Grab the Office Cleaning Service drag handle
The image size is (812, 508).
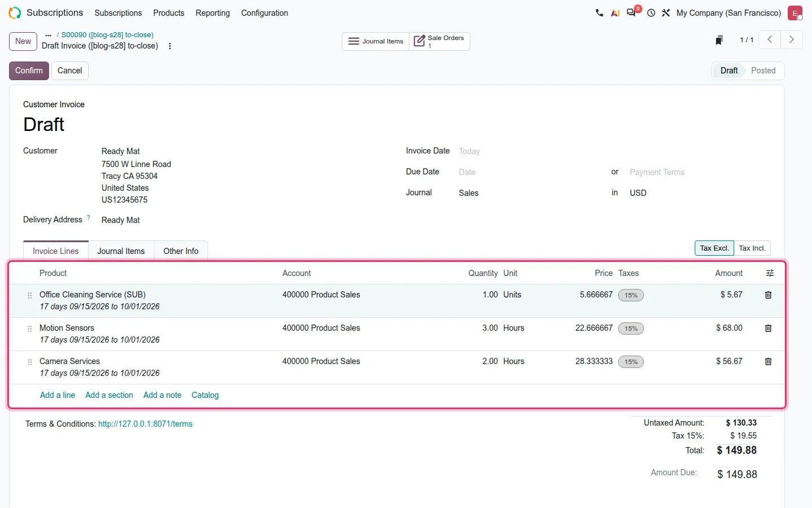(x=30, y=295)
